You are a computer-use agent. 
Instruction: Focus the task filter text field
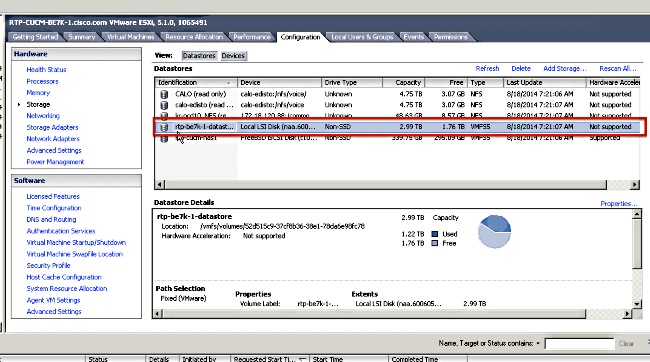pos(579,344)
